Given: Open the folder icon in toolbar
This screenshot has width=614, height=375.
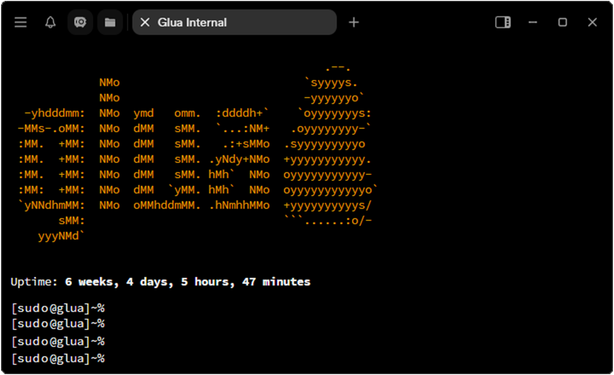Looking at the screenshot, I should pos(110,22).
